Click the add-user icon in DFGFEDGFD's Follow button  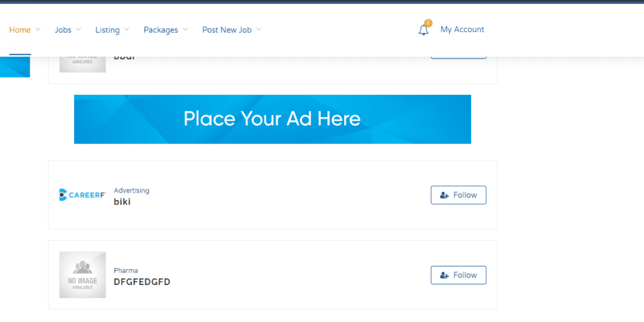pos(445,275)
